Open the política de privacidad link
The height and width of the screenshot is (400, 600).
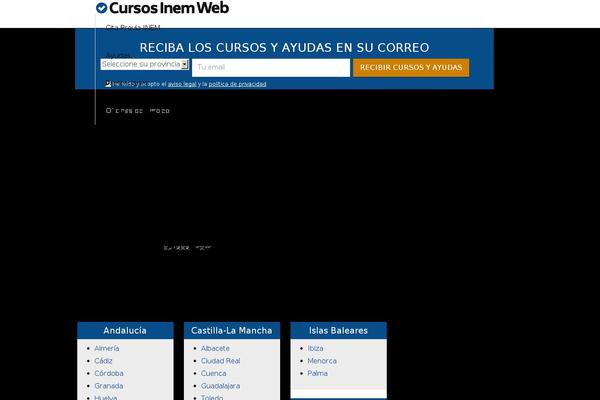[237, 84]
